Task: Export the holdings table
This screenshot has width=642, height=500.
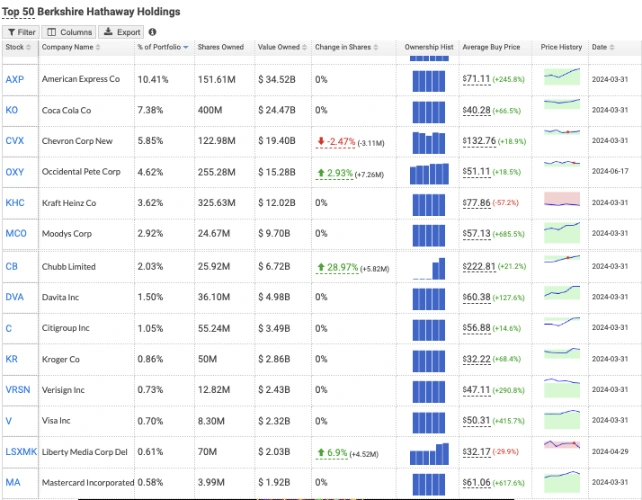Action: tap(121, 32)
